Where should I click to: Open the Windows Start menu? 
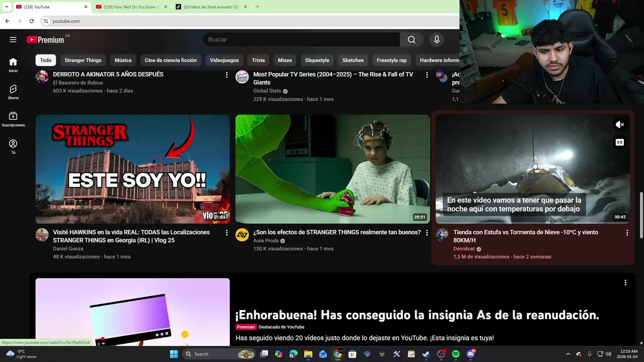pos(174,354)
